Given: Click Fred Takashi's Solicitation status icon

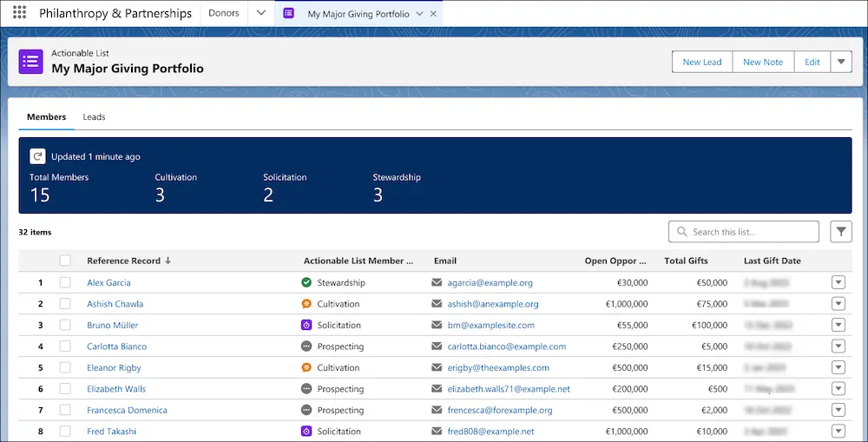Looking at the screenshot, I should tap(306, 432).
